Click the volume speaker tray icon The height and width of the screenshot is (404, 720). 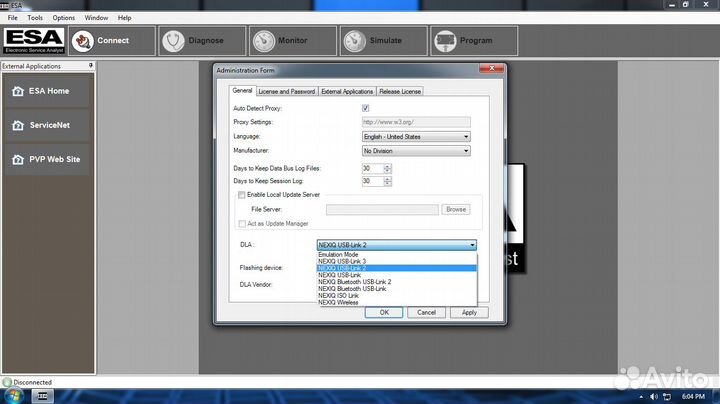[654, 396]
